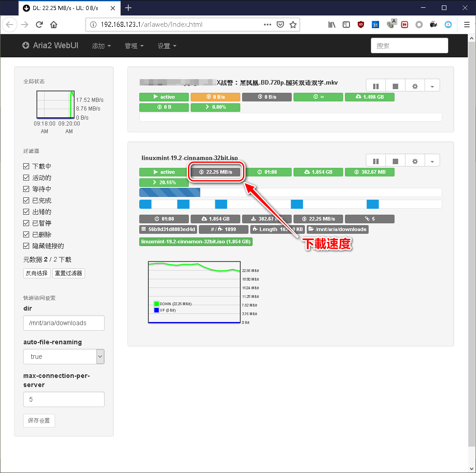The height and width of the screenshot is (473, 476).
Task: Click the linuxmint download speed graph
Action: [194, 292]
